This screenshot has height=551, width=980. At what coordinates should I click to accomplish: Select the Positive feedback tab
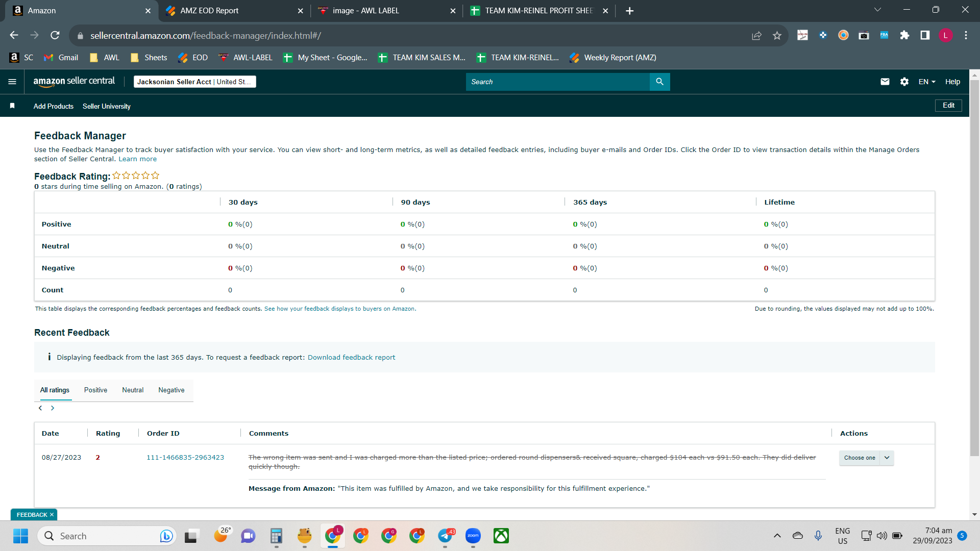[x=95, y=390]
